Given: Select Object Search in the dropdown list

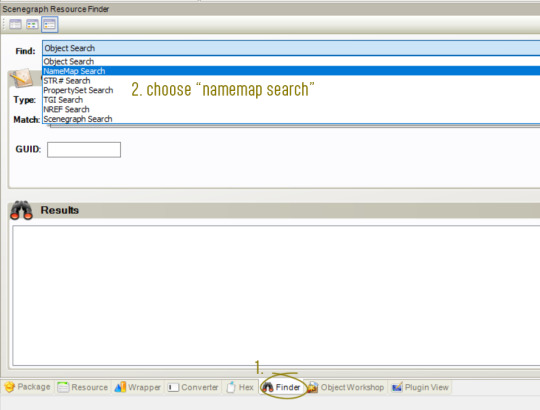Looking at the screenshot, I should (291, 61).
